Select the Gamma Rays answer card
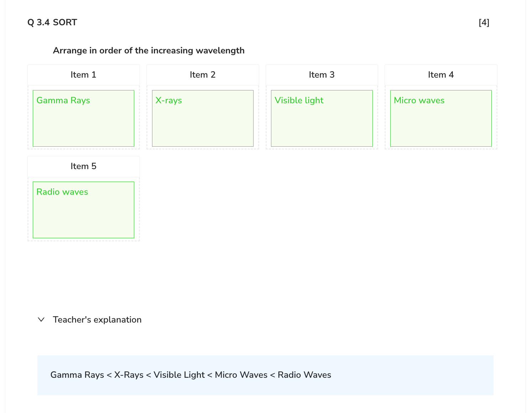This screenshot has width=532, height=413. pos(83,118)
